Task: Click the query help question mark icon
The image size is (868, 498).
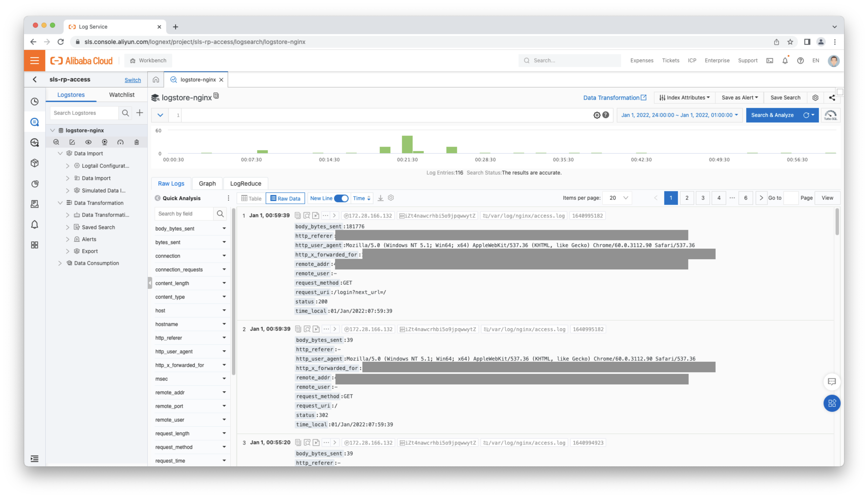Action: pyautogui.click(x=606, y=115)
